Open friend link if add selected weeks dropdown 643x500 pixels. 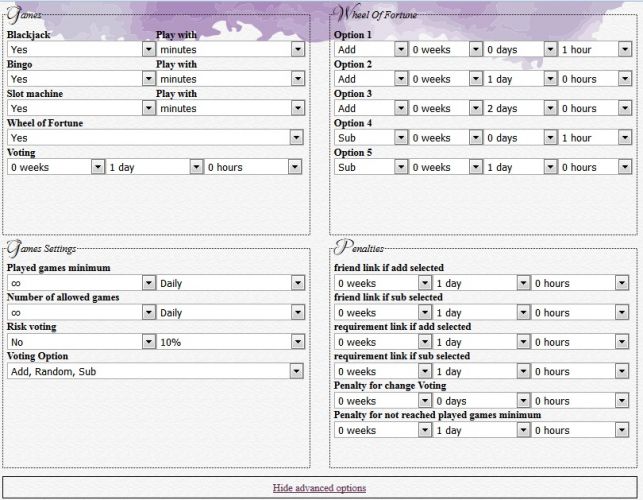pyautogui.click(x=382, y=283)
